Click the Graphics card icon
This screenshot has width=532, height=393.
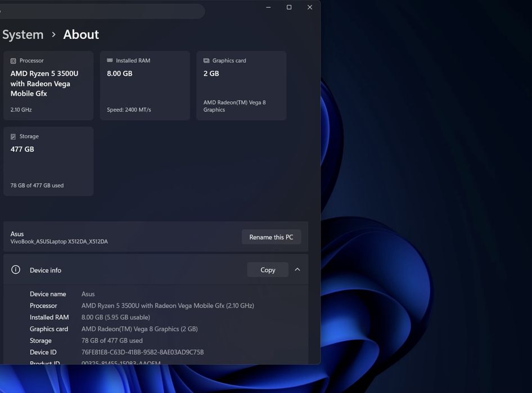[206, 61]
